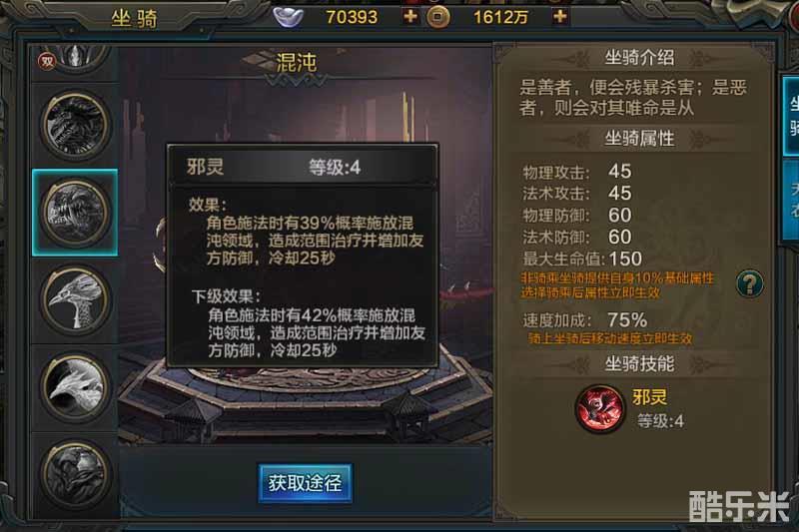Tap the 邪灵 tooltip header bar
The image size is (799, 532).
point(303,166)
